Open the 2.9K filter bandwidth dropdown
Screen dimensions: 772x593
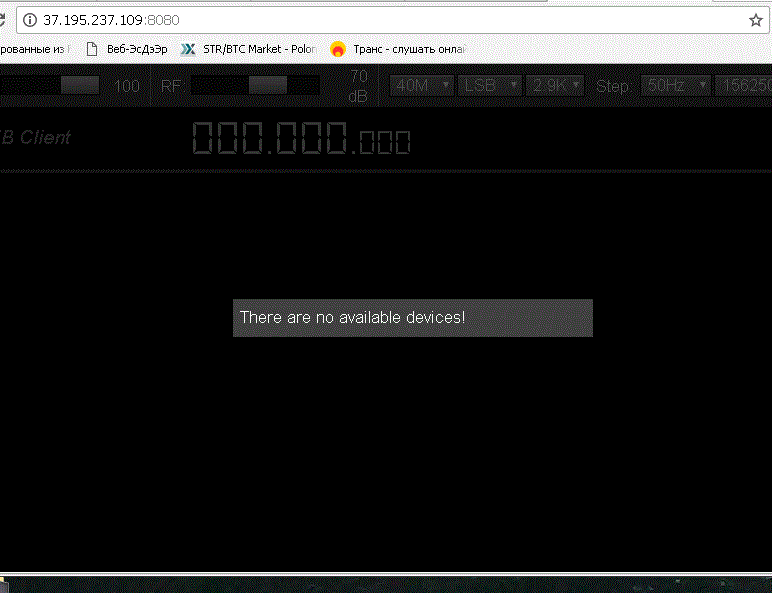557,86
